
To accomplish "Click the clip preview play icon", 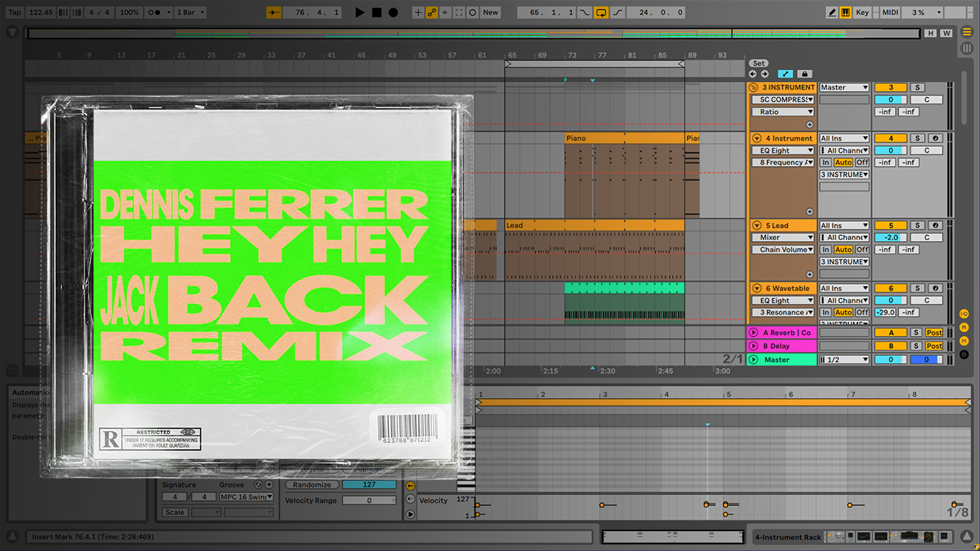I will pyautogui.click(x=410, y=514).
